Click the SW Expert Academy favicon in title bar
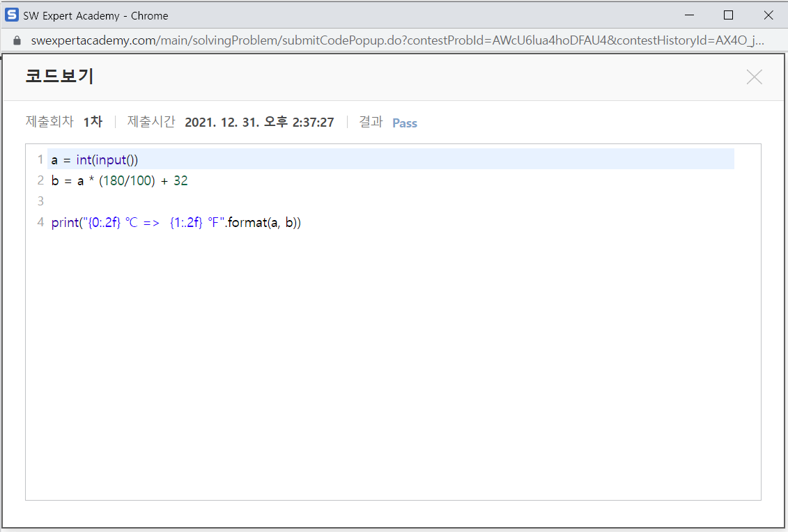The height and width of the screenshot is (532, 788). (x=12, y=15)
